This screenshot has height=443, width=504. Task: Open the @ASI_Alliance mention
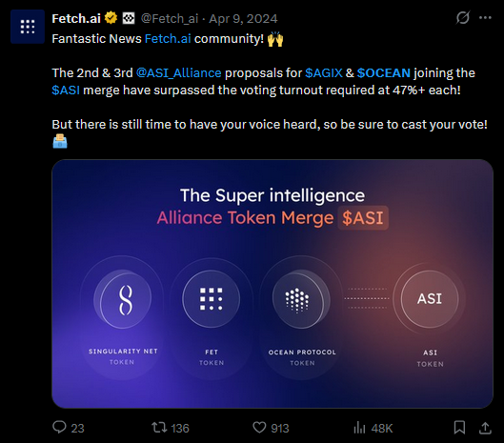(x=179, y=73)
